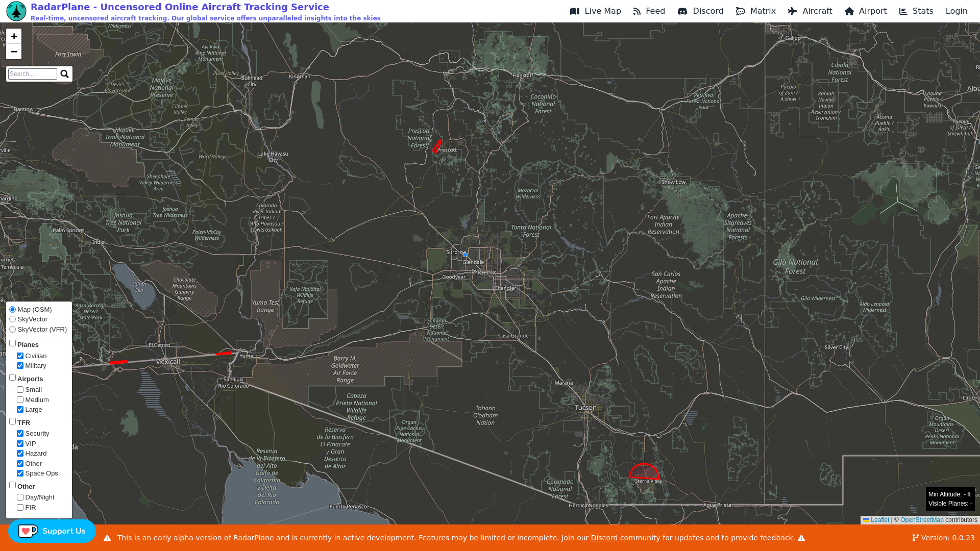Click the Feed RSS icon

636,11
